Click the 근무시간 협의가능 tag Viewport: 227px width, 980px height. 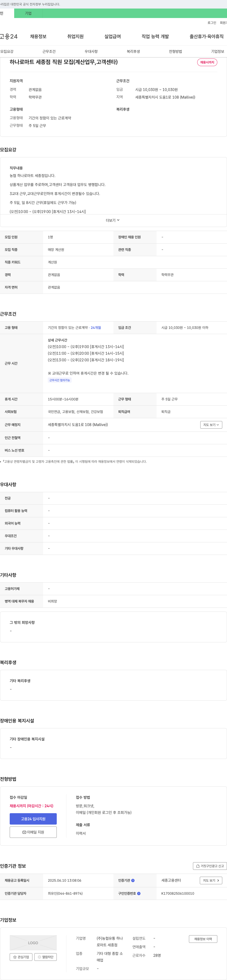(60, 380)
